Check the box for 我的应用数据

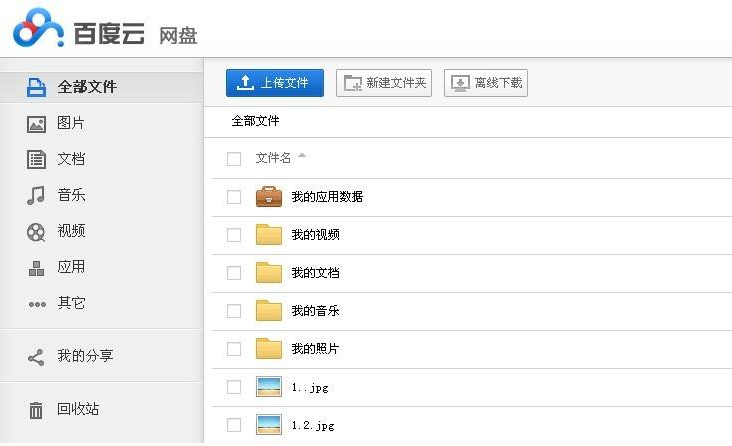click(234, 197)
